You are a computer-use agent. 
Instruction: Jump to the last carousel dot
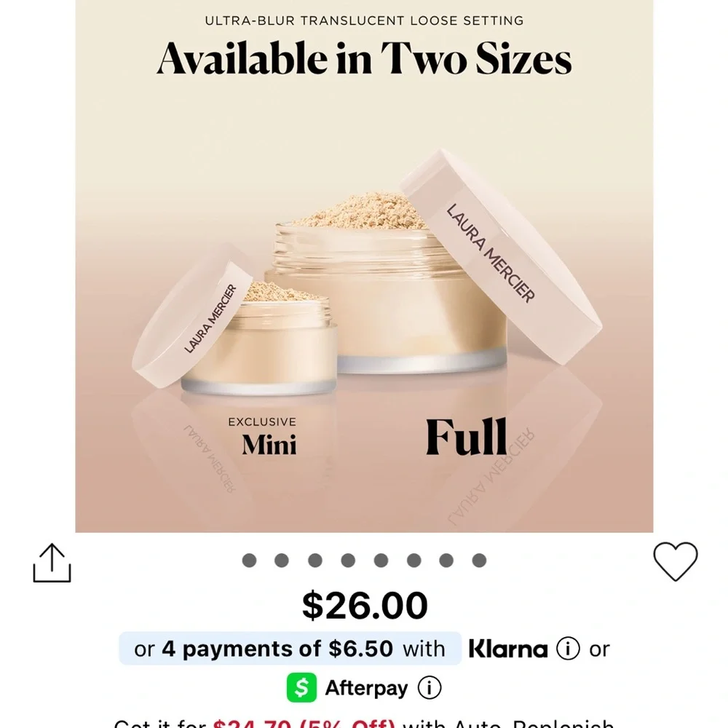[x=479, y=560]
